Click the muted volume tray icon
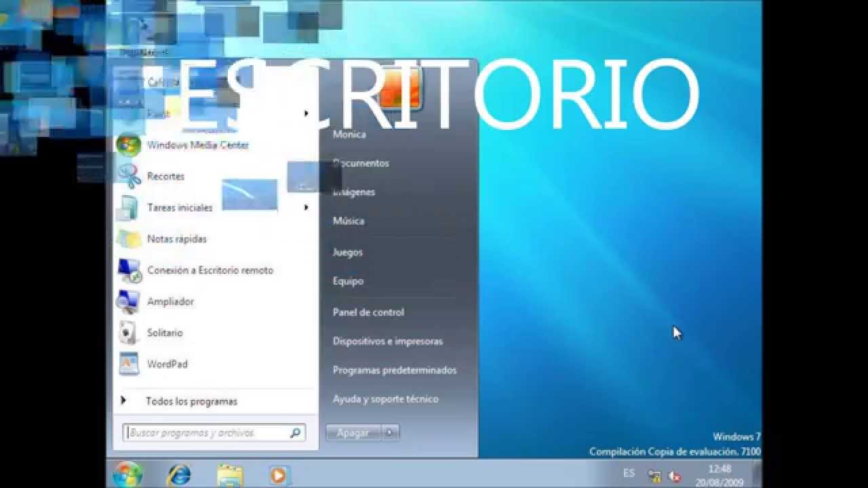The width and height of the screenshot is (868, 488). click(675, 476)
